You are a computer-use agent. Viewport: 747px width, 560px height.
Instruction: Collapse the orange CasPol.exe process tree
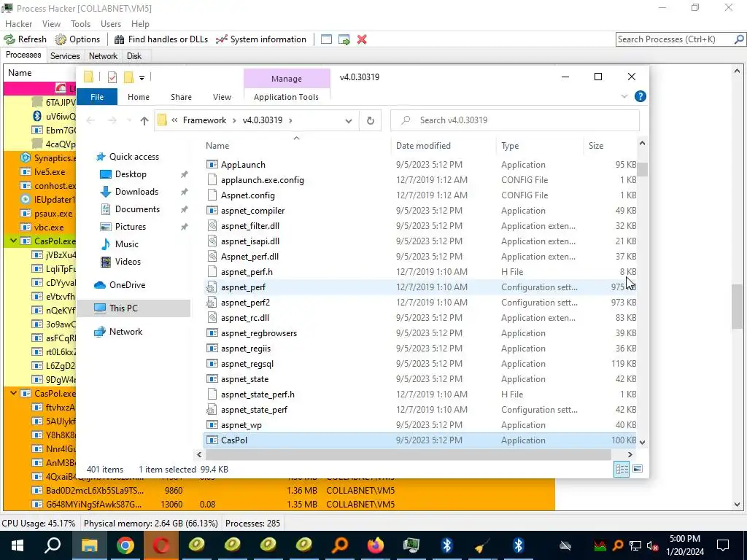click(x=13, y=393)
